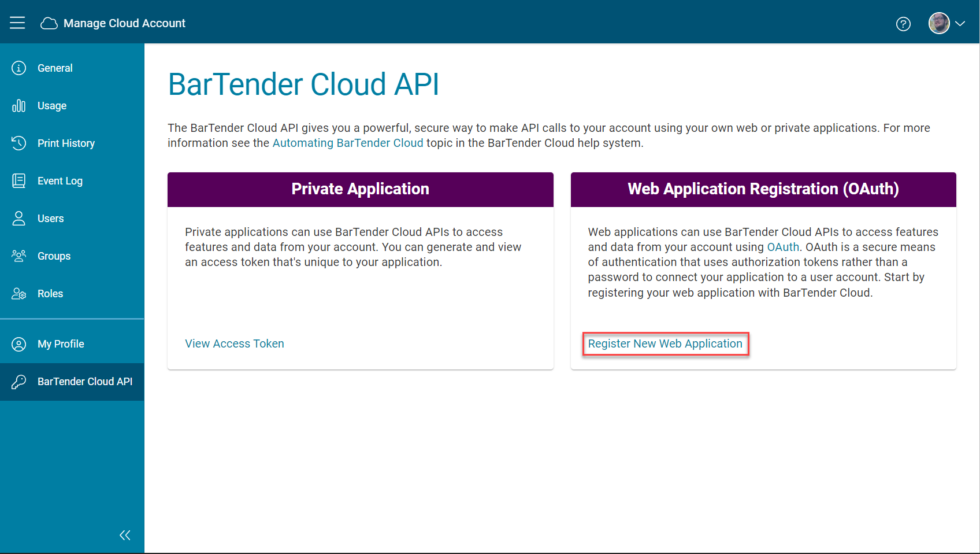Click the Usage bar chart icon
Image resolution: width=980 pixels, height=554 pixels.
click(x=18, y=106)
